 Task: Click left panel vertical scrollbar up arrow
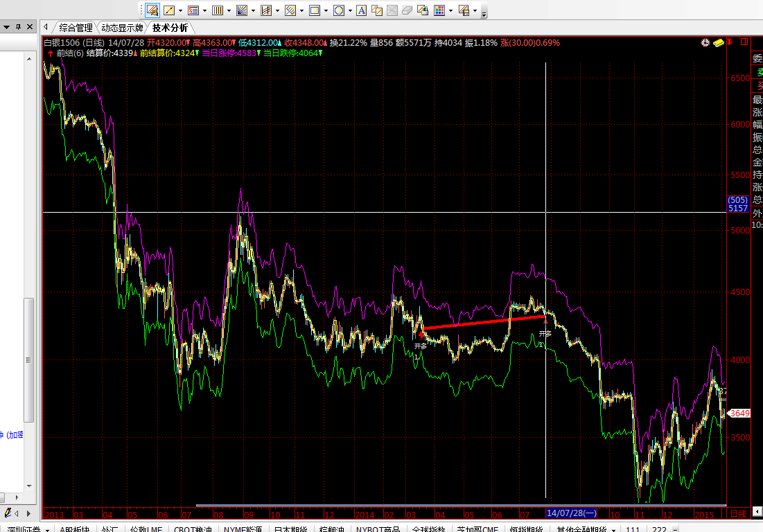point(29,59)
